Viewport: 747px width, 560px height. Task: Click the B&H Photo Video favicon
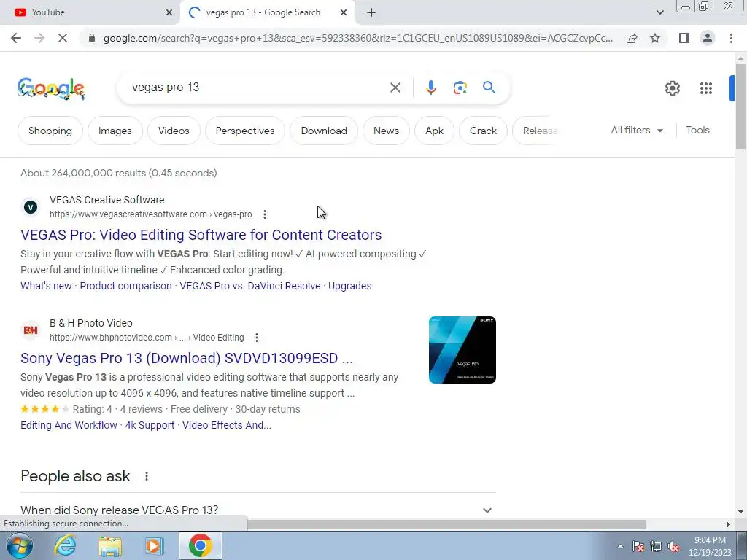(x=31, y=330)
